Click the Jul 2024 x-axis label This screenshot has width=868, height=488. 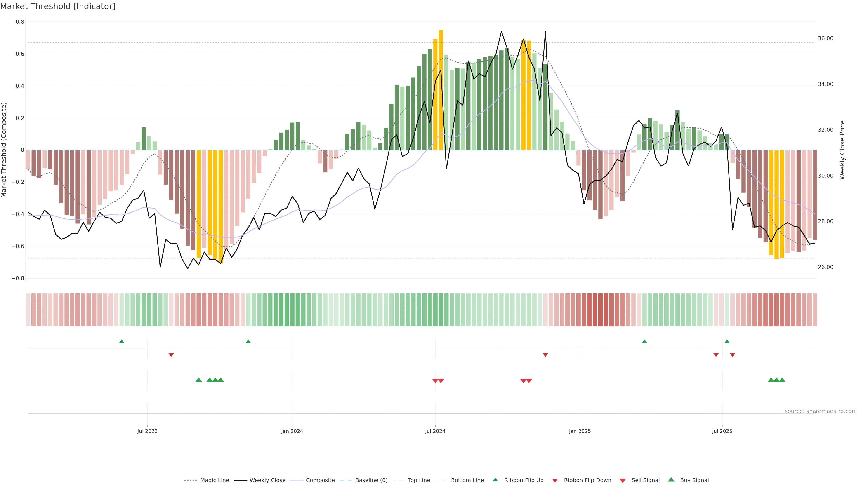tap(435, 431)
